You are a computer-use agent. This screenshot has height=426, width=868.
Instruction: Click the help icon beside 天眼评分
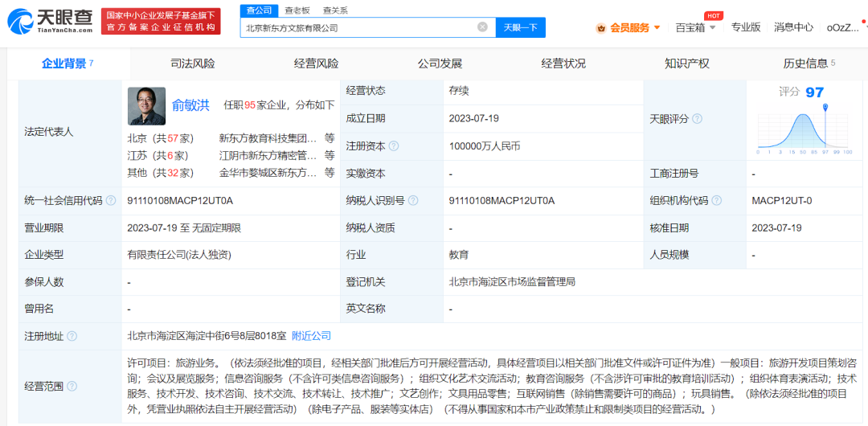698,119
